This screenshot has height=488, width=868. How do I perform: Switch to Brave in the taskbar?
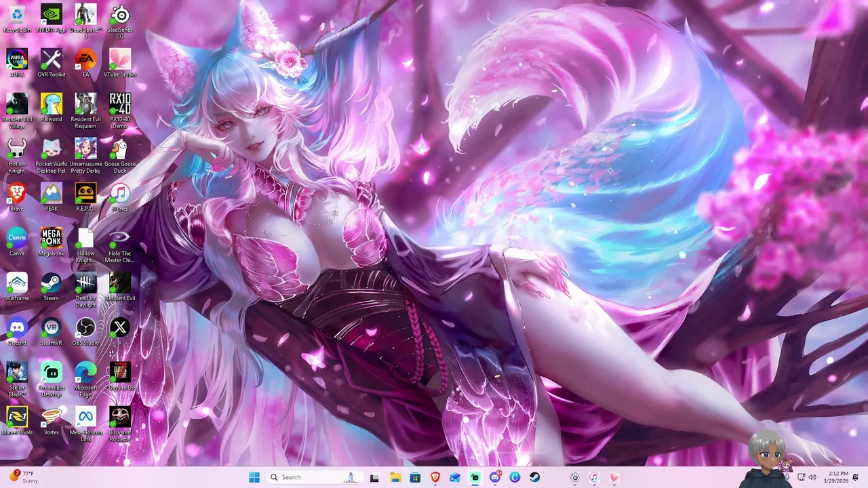tap(435, 477)
